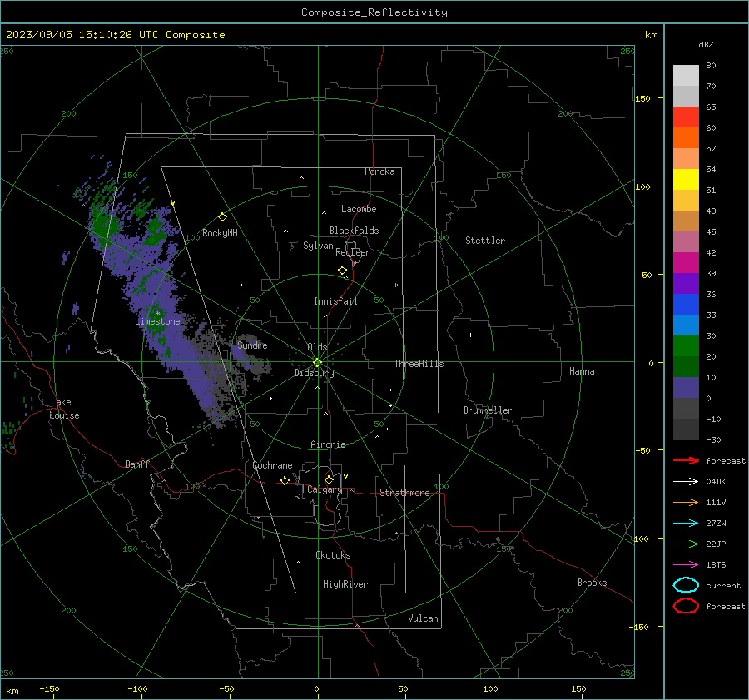Click the Vulcan label
The height and width of the screenshot is (700, 749).
pyautogui.click(x=424, y=618)
